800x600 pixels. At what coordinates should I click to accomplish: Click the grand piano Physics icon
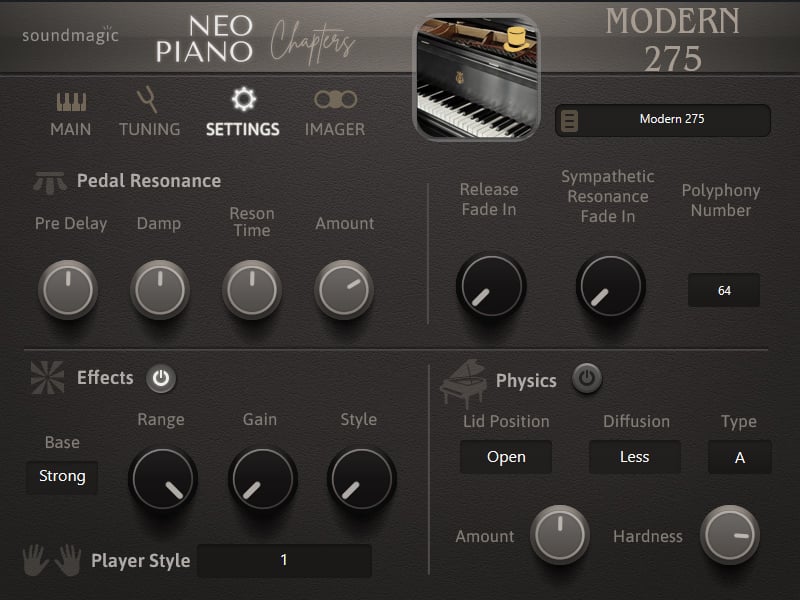(463, 383)
